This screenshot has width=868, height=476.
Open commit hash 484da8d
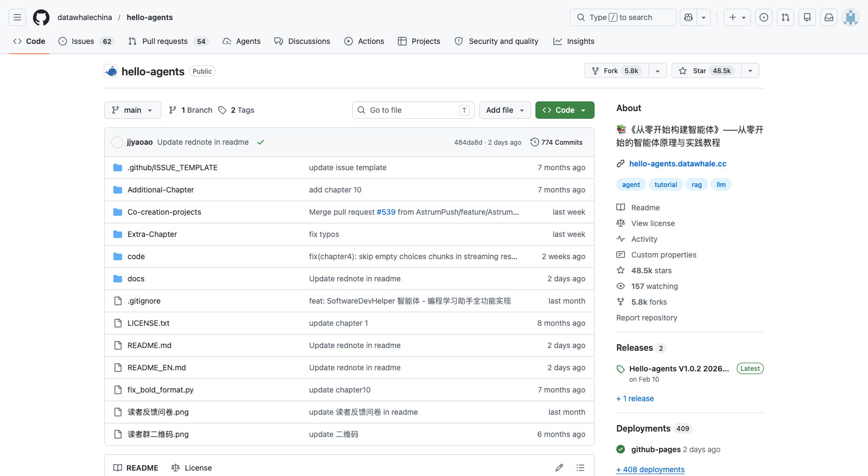468,143
